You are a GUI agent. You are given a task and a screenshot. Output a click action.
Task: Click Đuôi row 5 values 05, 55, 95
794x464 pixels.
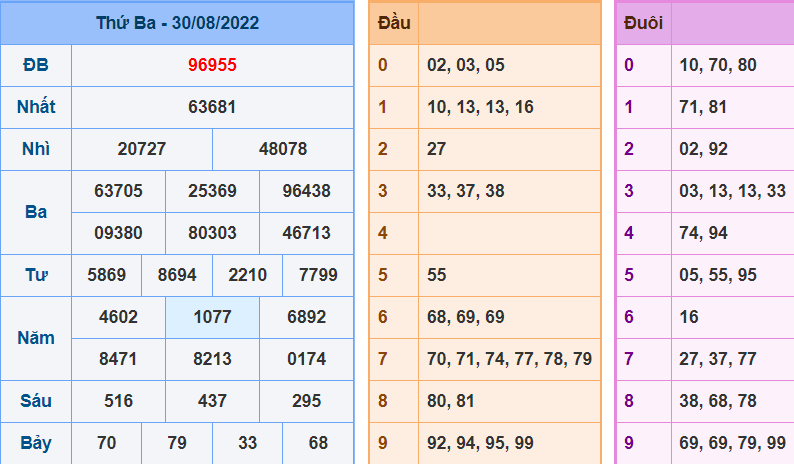coord(718,276)
